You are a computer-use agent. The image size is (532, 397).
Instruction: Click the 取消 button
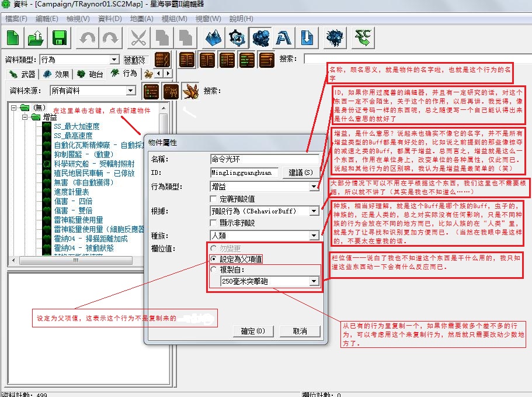point(300,331)
